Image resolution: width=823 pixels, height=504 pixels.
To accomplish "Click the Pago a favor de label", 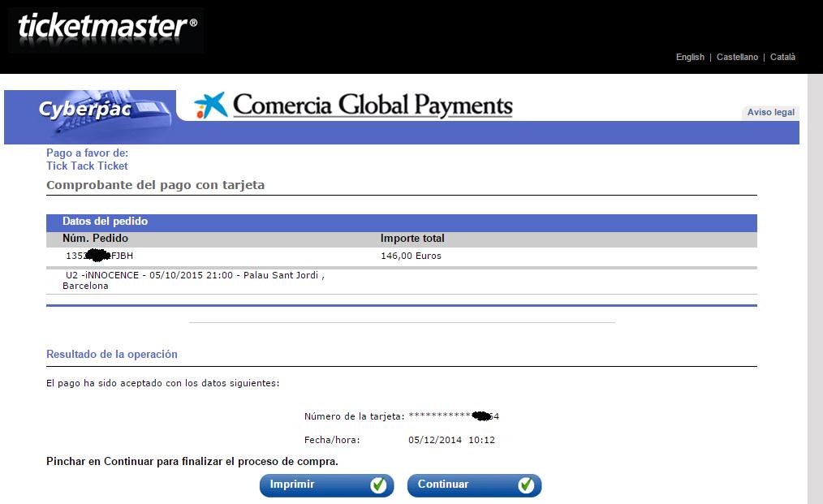I will [x=87, y=153].
